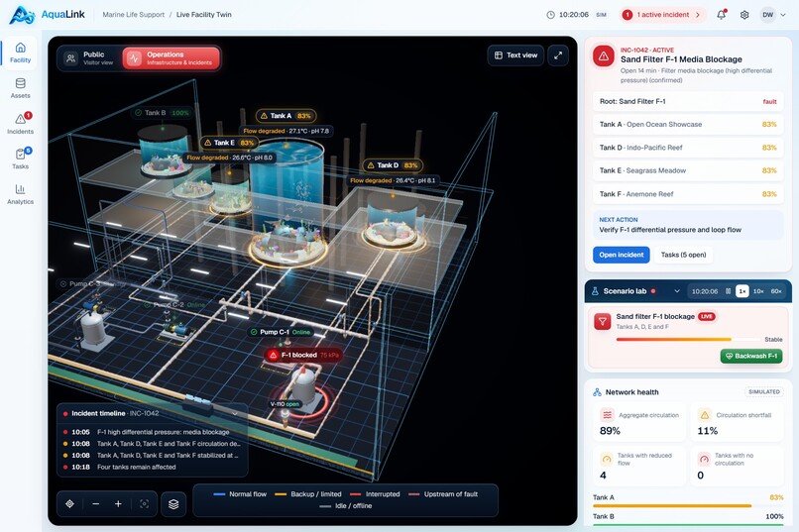Open the notifications bell
This screenshot has width=799, height=532.
(x=721, y=15)
